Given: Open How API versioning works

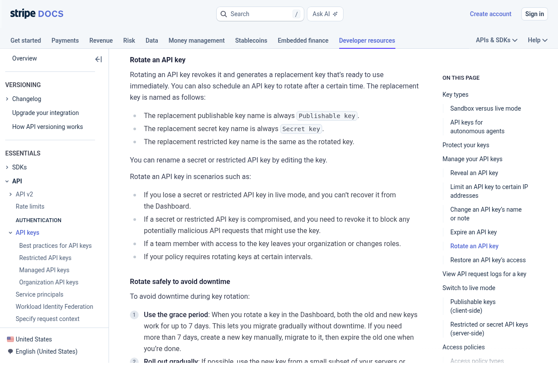Looking at the screenshot, I should coord(48,127).
